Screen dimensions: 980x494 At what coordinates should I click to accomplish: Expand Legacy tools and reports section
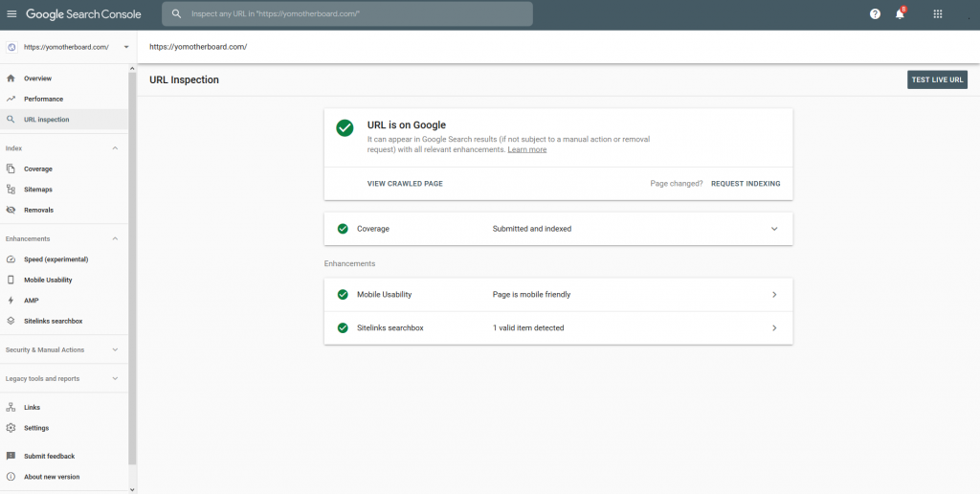pyautogui.click(x=115, y=379)
